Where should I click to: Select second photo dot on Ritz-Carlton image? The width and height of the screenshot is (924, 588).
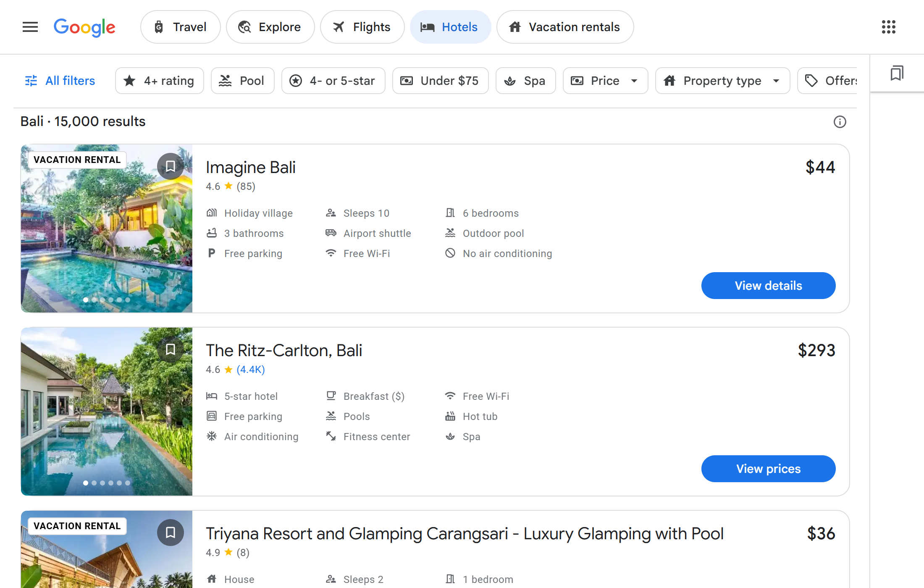pyautogui.click(x=94, y=483)
